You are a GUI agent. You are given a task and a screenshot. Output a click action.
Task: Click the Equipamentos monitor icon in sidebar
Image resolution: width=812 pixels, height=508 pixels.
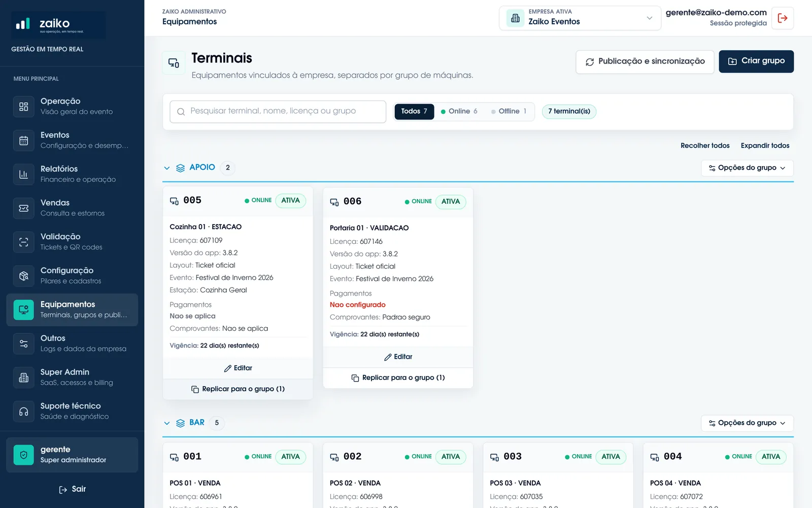click(23, 310)
